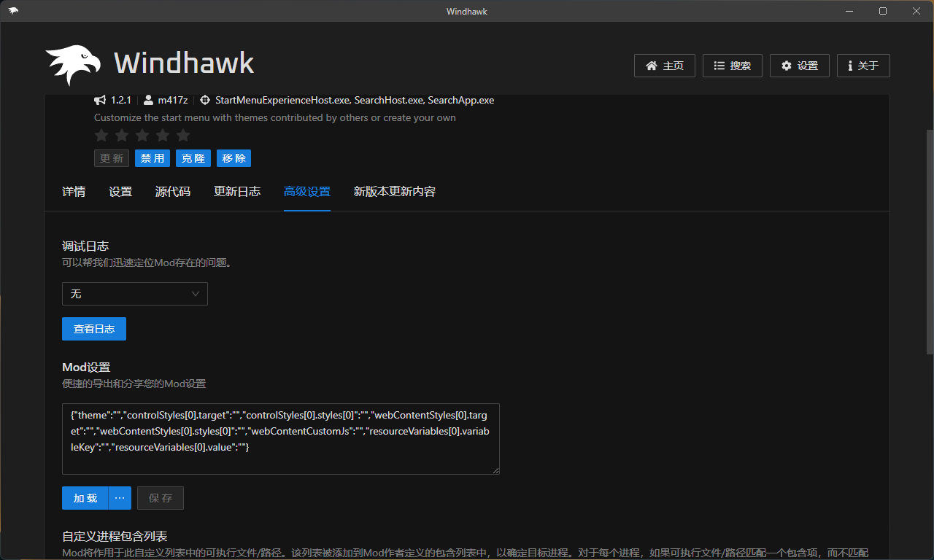This screenshot has width=934, height=560.
Task: Open the 调试日志 dropdown showing 无
Action: coord(135,294)
